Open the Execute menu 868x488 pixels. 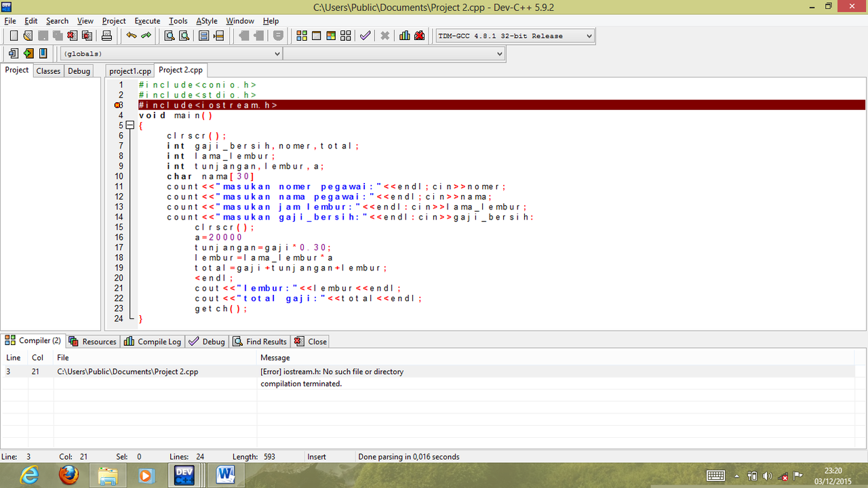[147, 21]
